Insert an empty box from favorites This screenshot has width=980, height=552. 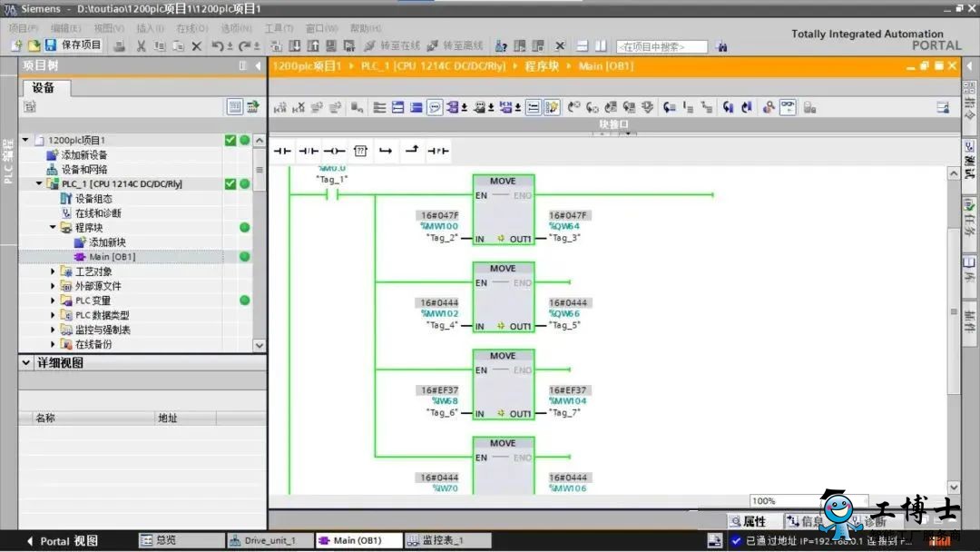click(360, 151)
